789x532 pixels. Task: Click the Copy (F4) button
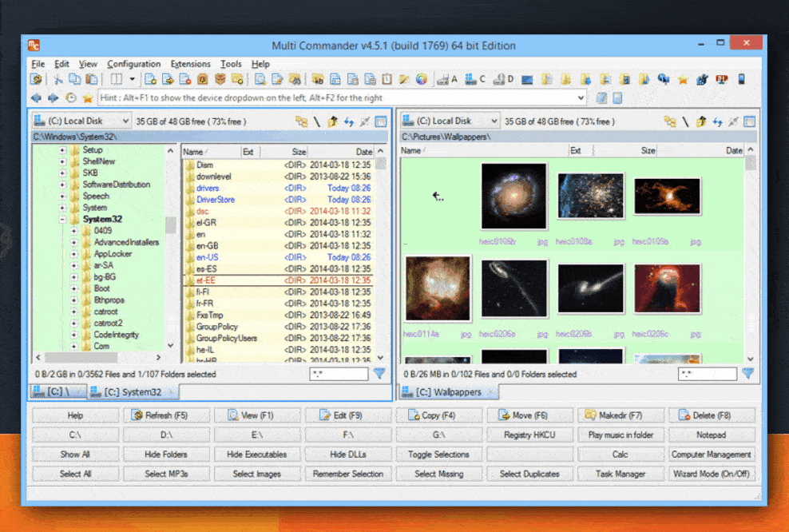[438, 415]
